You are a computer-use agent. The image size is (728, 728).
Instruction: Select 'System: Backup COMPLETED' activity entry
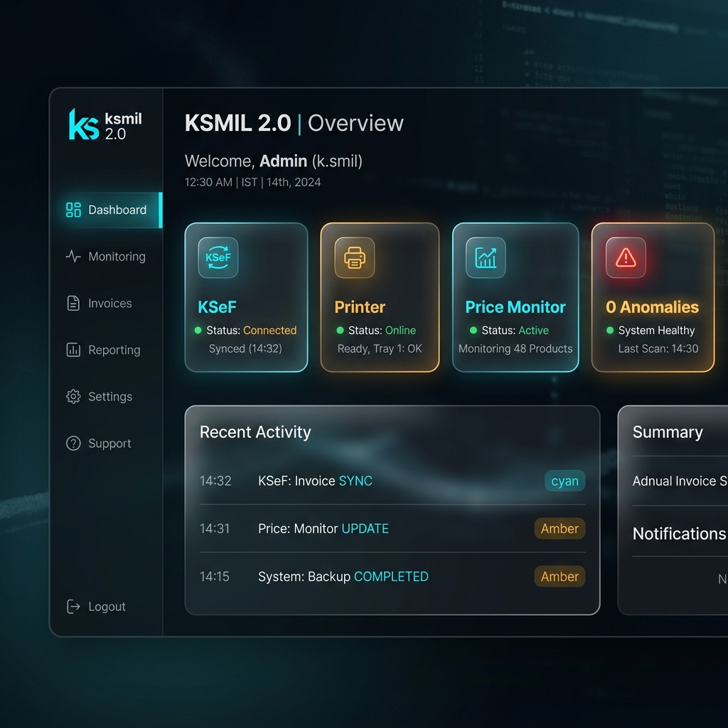pos(343,576)
